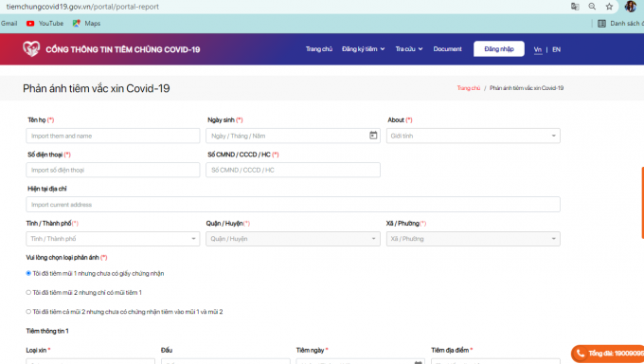This screenshot has height=364, width=644.
Task: Open the YouTube bookmark
Action: coord(45,24)
